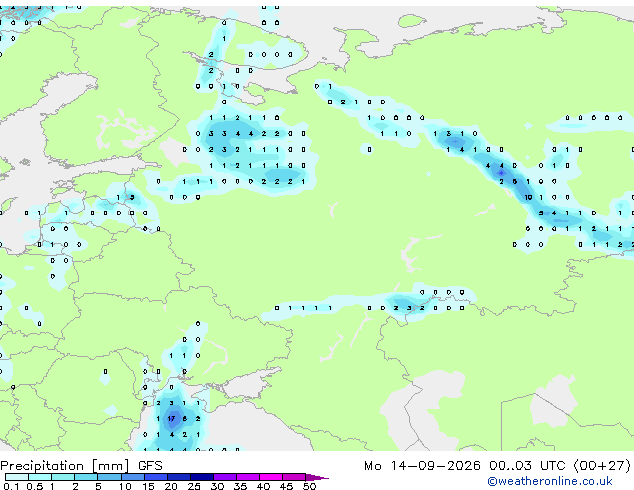Screen dimensions: 634x490
Task: Pick the legend swatch between 2 and 5
Action: tap(86, 477)
